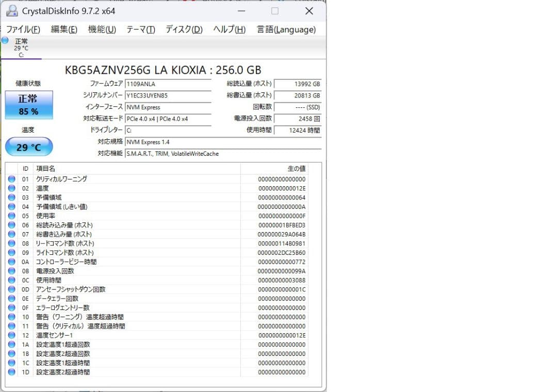The width and height of the screenshot is (557, 392).
Task: Click the 29 °C temperature indicator button
Action: tap(29, 146)
